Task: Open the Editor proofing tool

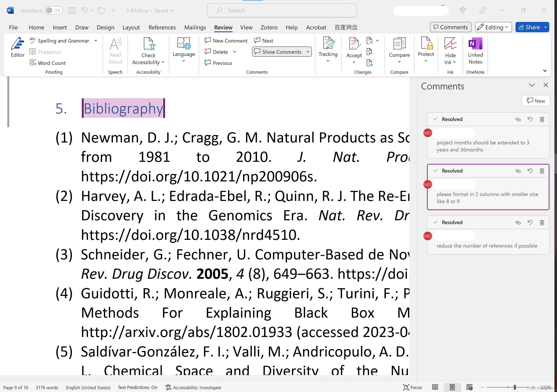Action: [17, 47]
